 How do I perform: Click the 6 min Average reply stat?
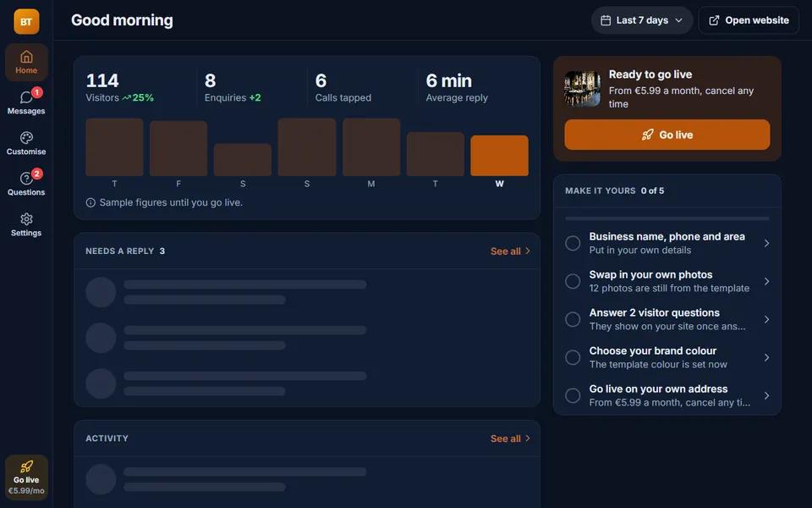(x=457, y=87)
